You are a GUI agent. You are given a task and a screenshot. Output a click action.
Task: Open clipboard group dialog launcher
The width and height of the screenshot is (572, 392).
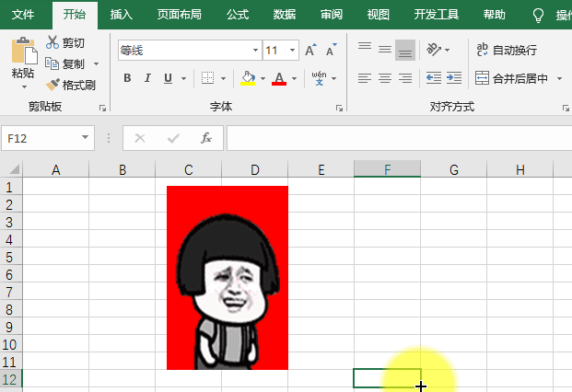[x=103, y=109]
